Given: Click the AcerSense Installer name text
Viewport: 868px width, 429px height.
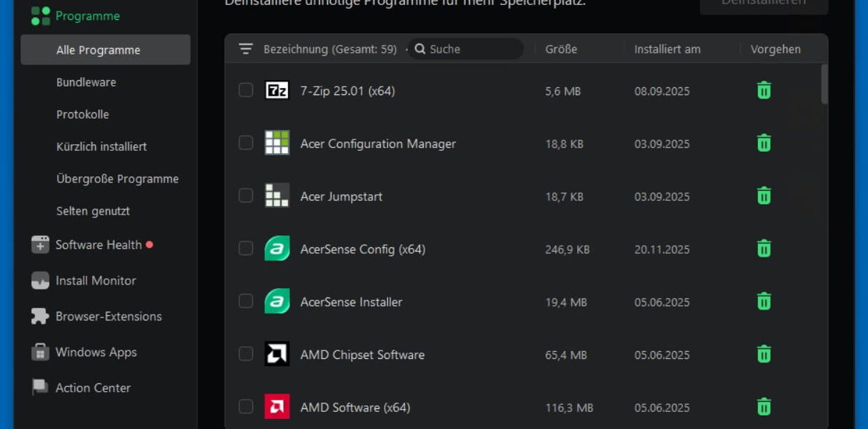Looking at the screenshot, I should click(x=351, y=302).
